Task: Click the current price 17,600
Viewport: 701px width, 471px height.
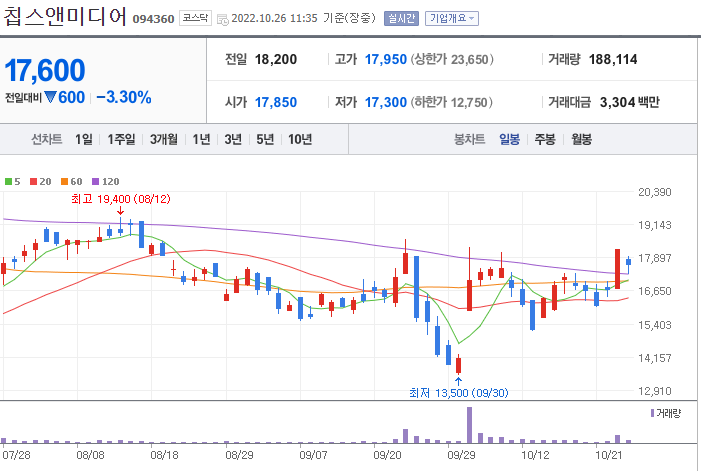Action: pyautogui.click(x=45, y=71)
